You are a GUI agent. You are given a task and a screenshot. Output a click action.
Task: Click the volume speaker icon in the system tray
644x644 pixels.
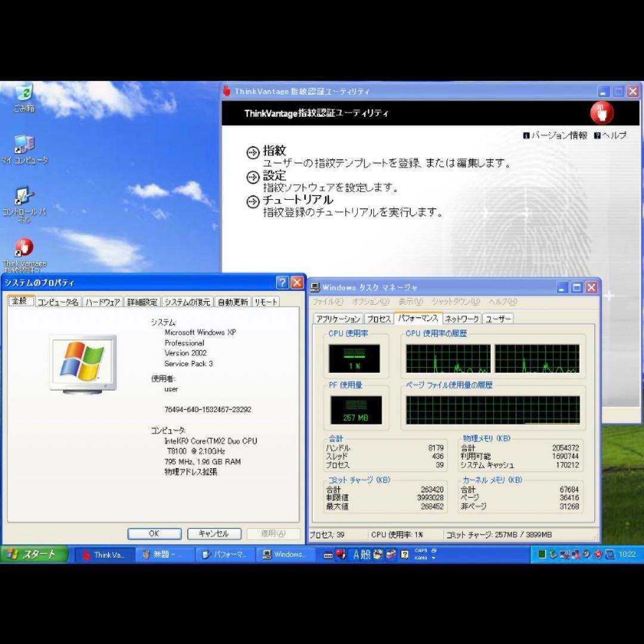coord(586,555)
